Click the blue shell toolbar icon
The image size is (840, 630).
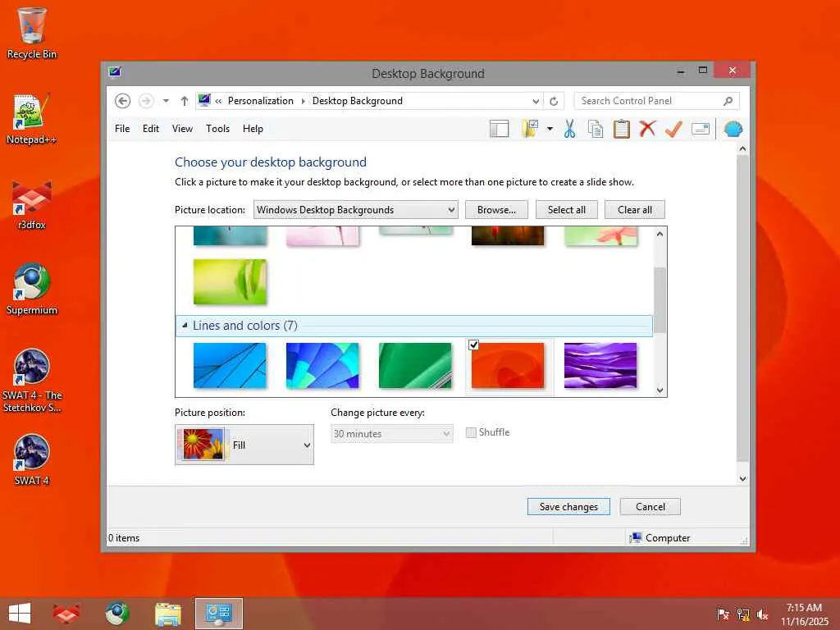pos(733,129)
